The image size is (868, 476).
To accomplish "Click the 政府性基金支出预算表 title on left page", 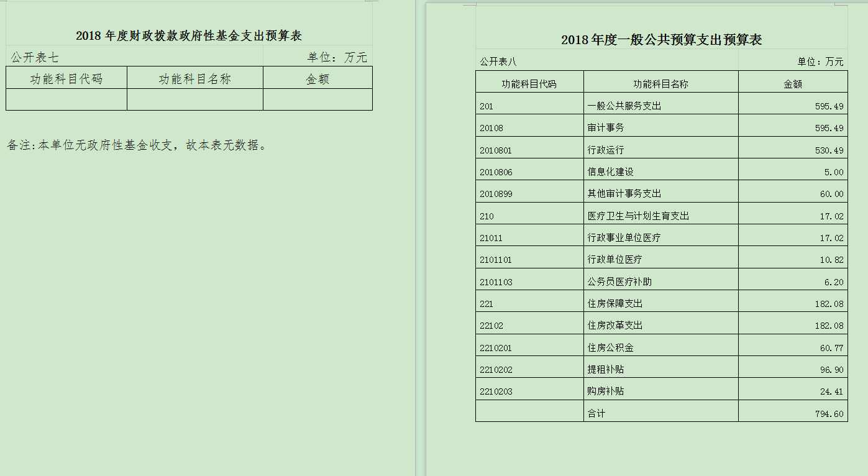I will click(189, 35).
